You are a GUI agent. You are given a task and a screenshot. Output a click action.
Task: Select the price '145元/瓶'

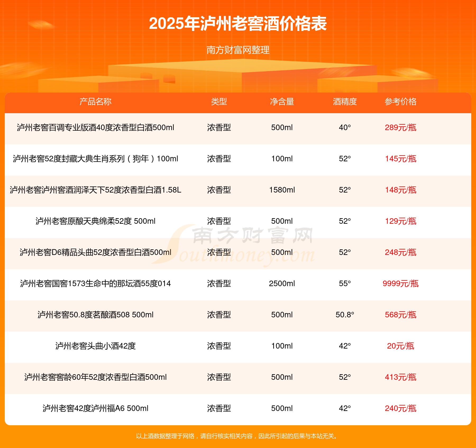pos(401,159)
